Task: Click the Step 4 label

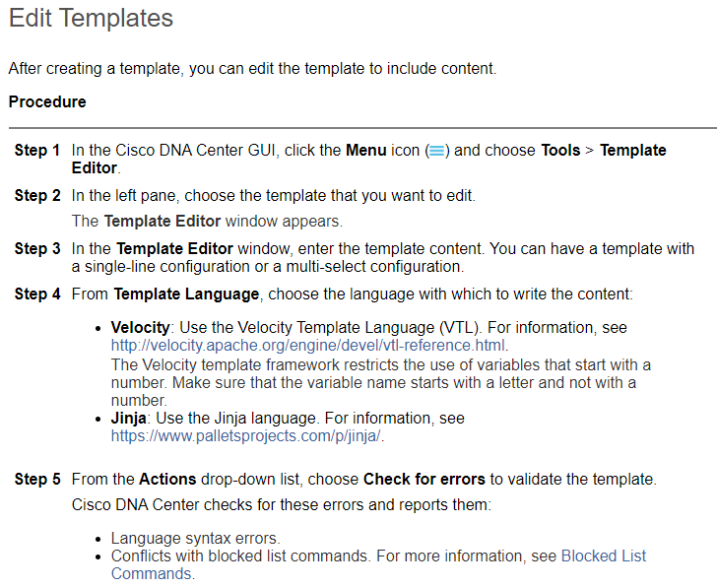Action: [x=37, y=294]
